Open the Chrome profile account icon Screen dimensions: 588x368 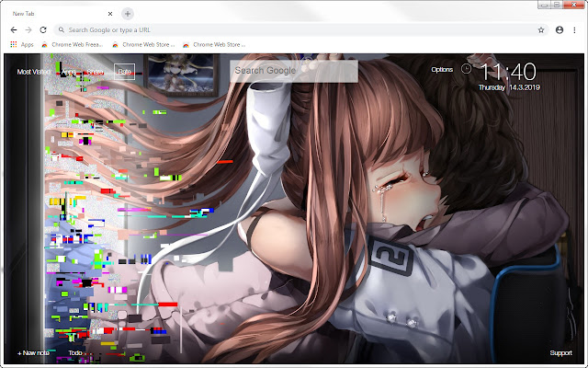(x=560, y=30)
